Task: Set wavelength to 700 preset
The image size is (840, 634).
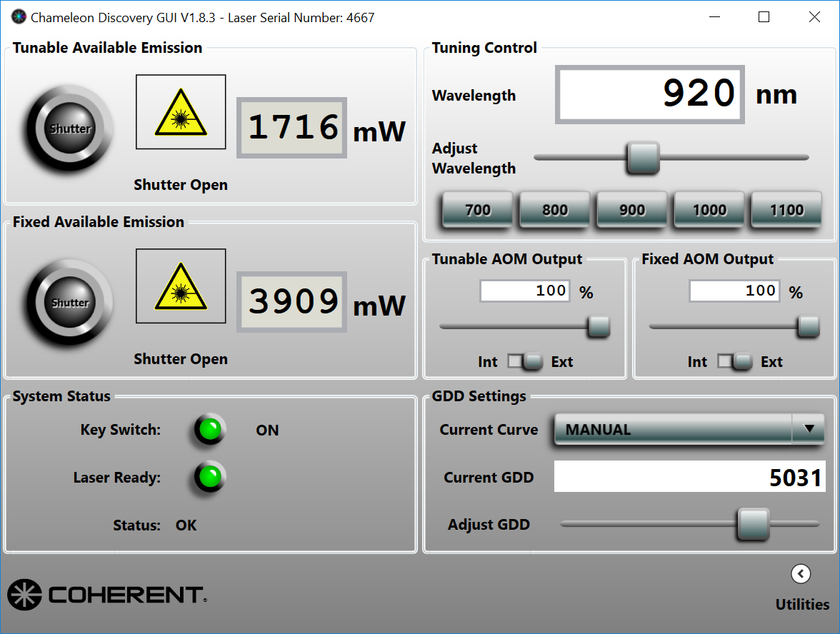Action: 478,210
